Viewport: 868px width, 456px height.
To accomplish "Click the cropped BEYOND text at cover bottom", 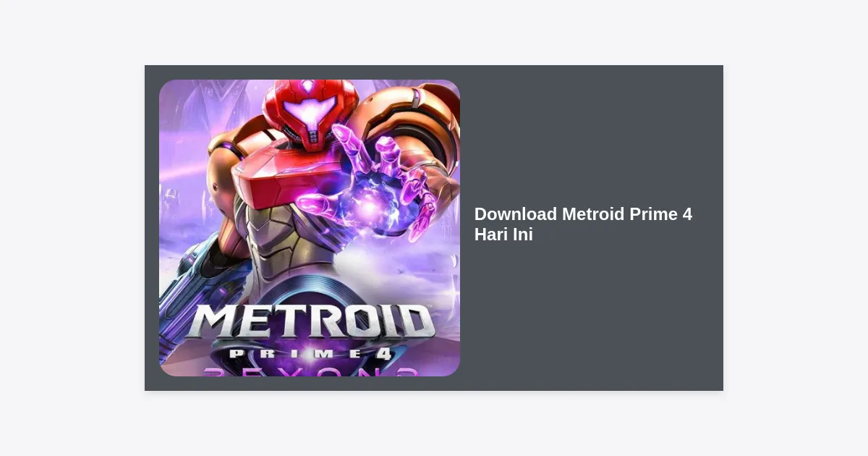I will (x=311, y=371).
